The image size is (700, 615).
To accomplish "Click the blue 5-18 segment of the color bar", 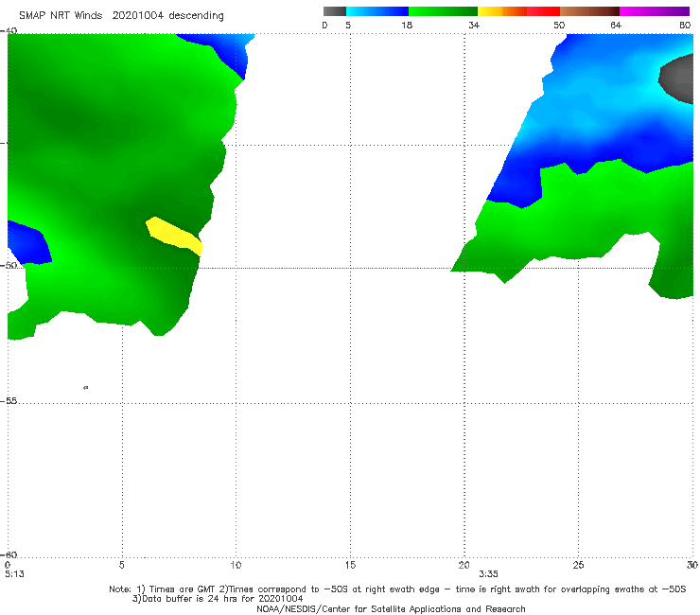I will 377,11.
